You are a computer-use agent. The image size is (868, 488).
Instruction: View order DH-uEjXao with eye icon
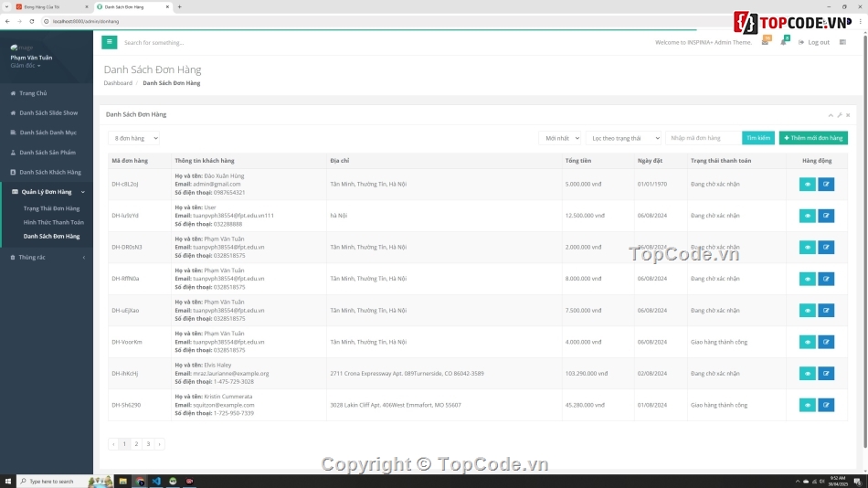tap(807, 310)
